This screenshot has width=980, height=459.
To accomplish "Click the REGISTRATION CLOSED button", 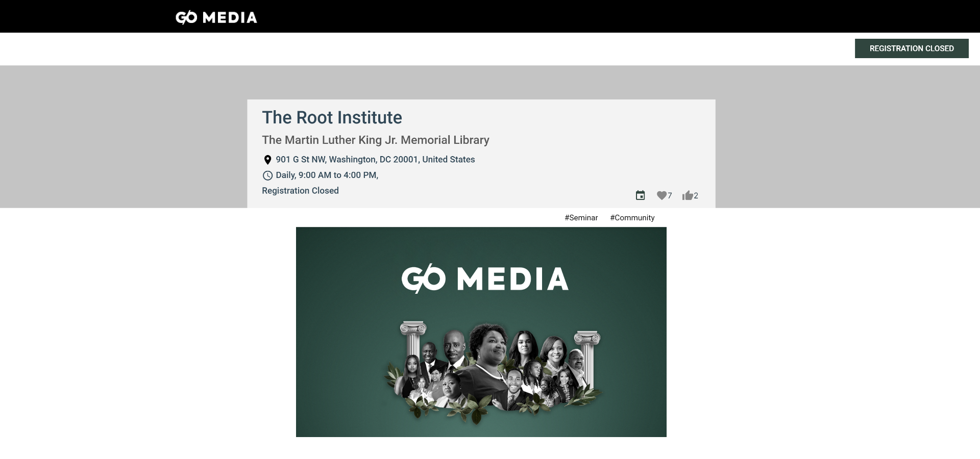I will [x=911, y=48].
